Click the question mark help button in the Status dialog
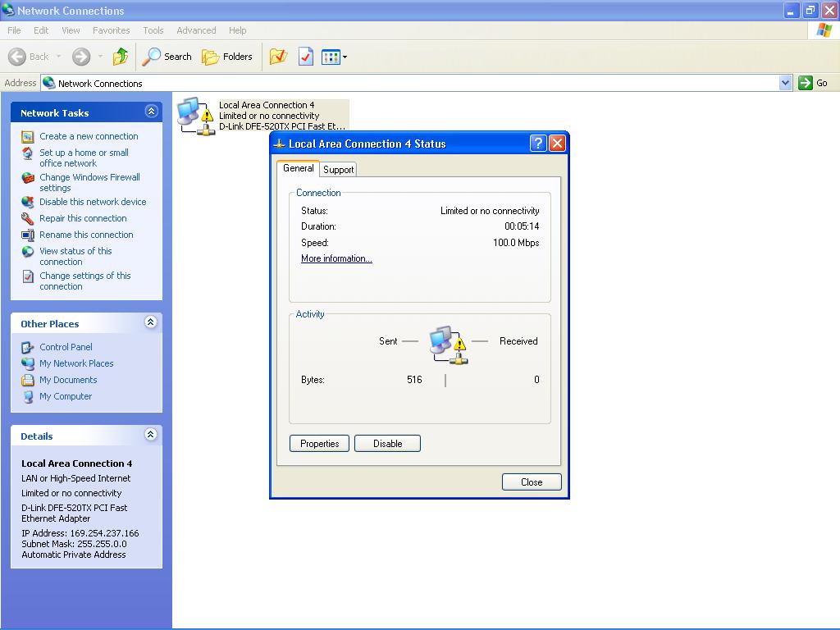The image size is (840, 630). 538,144
